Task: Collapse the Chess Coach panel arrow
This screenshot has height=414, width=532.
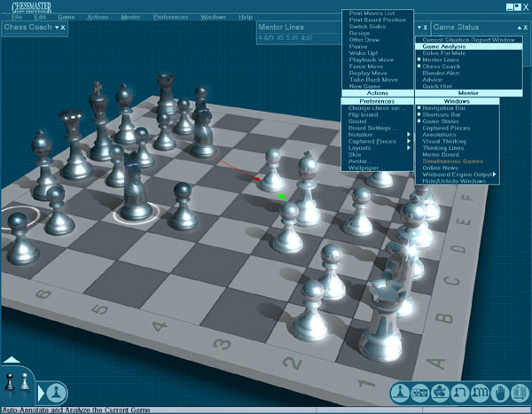Action: pyautogui.click(x=57, y=27)
